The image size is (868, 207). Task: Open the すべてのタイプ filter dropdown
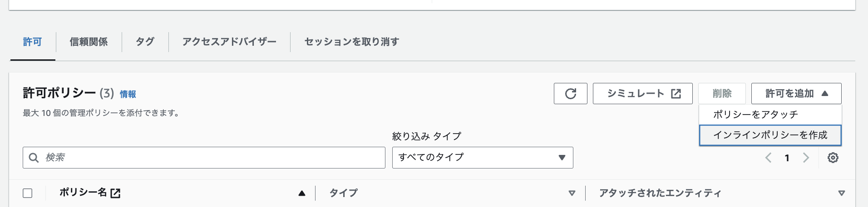pos(482,158)
